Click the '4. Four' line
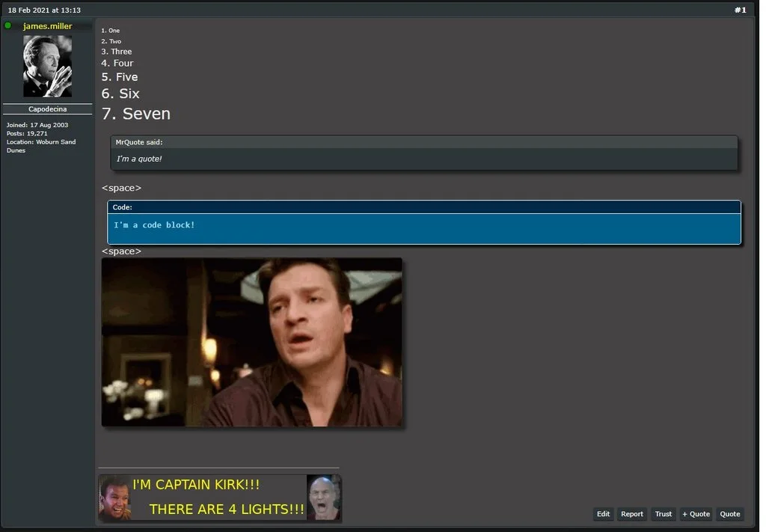766x532 pixels. (x=117, y=63)
